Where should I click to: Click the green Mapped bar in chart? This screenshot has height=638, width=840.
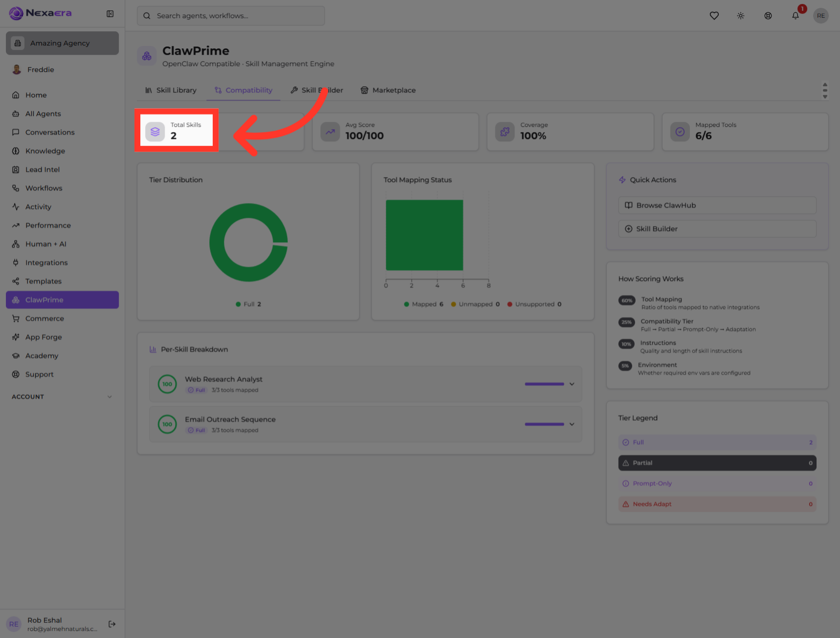coord(424,235)
